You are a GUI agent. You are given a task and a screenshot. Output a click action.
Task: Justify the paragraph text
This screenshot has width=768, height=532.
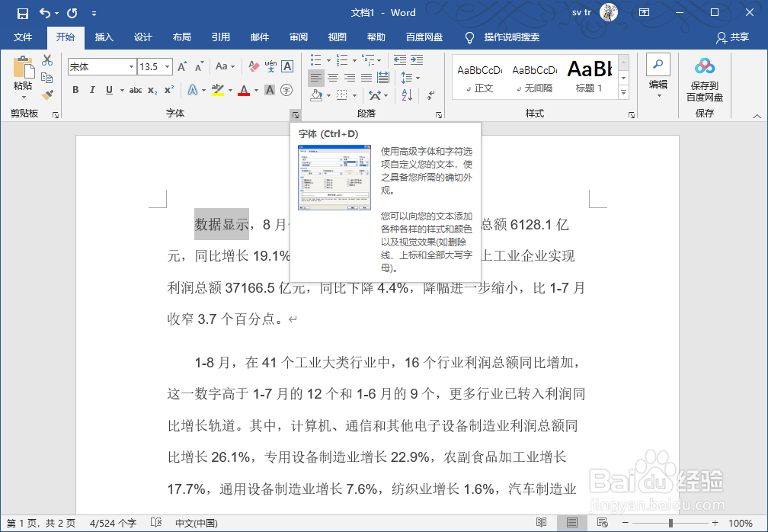coord(366,78)
